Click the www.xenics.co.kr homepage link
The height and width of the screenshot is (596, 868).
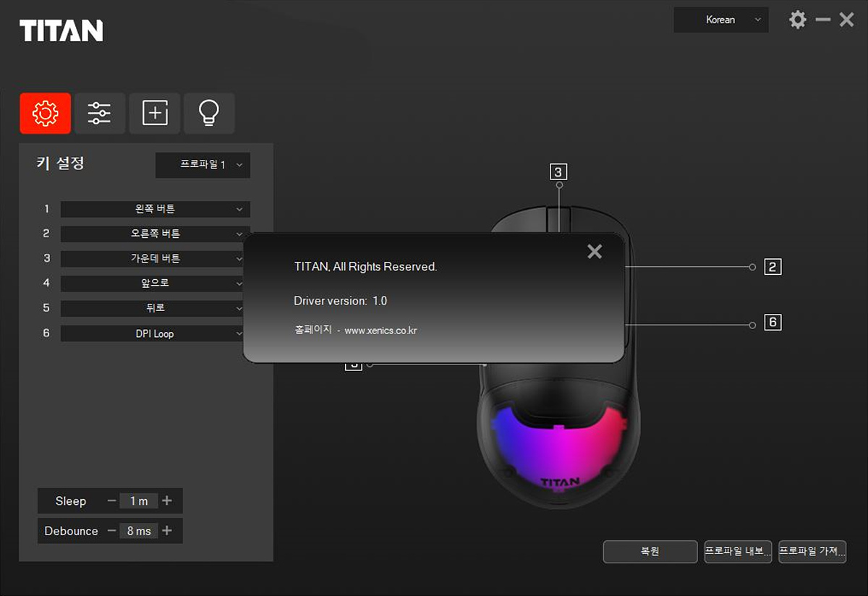pos(380,331)
